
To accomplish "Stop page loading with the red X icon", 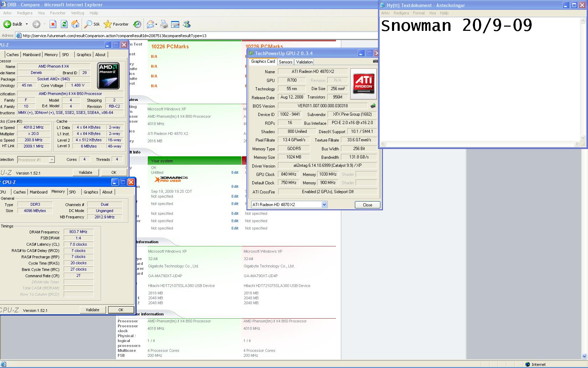I will [53, 24].
